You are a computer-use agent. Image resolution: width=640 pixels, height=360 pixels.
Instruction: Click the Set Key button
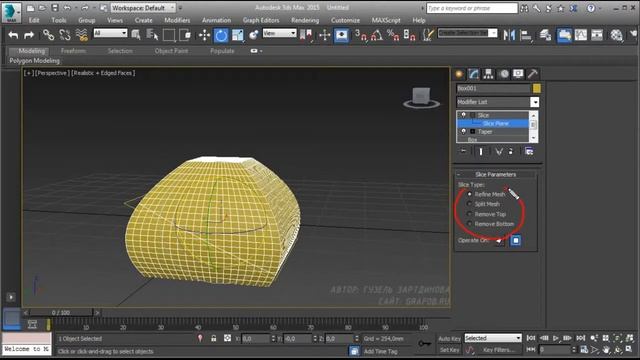click(449, 350)
